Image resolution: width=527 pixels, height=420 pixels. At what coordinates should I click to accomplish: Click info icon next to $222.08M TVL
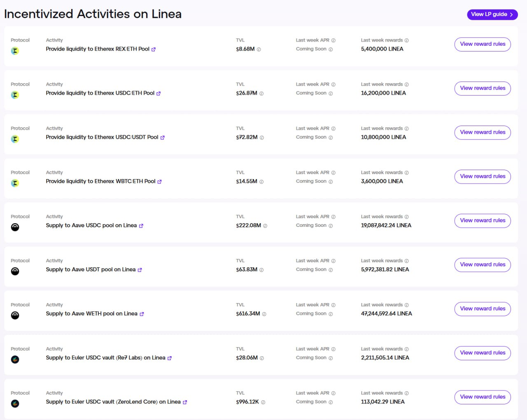click(265, 226)
